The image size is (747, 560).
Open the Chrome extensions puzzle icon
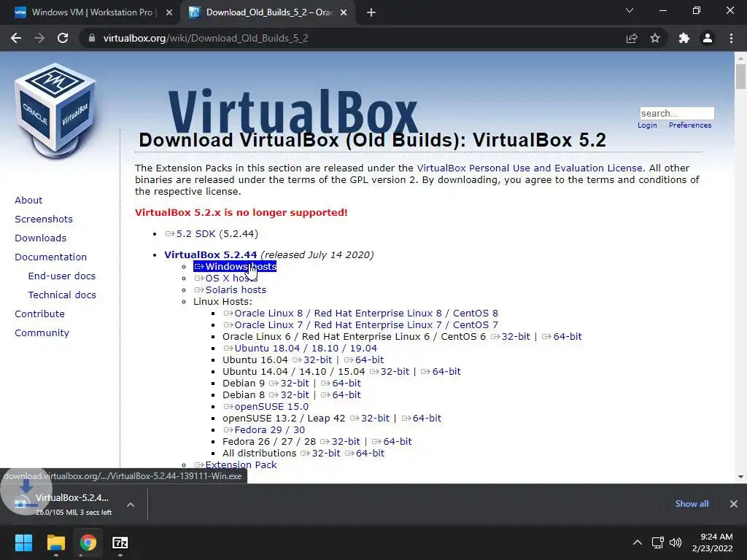pyautogui.click(x=684, y=38)
